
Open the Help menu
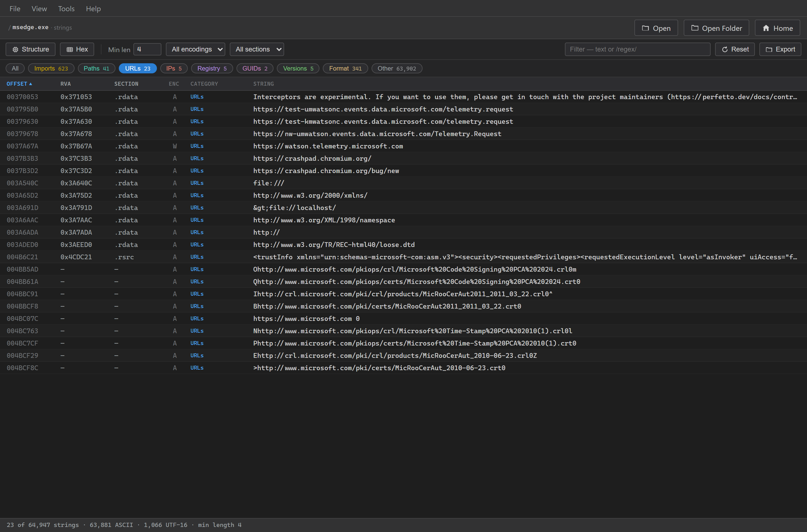93,9
